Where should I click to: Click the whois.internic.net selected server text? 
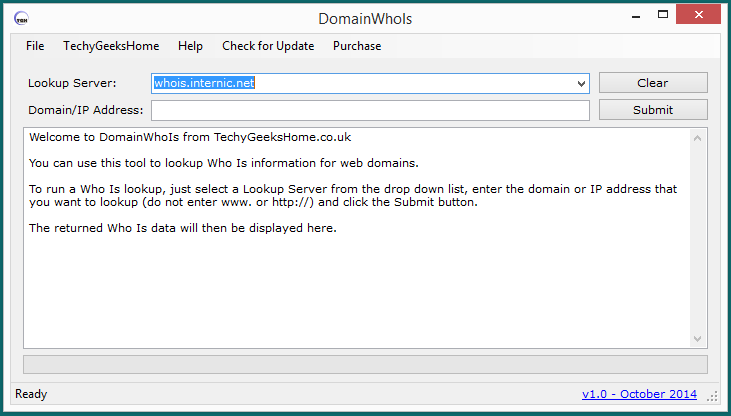tap(204, 83)
